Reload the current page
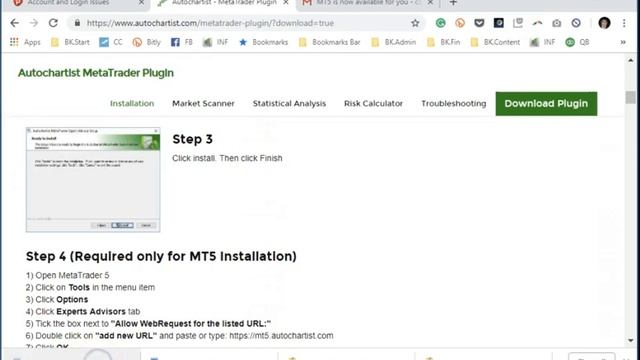640x360 pixels. pos(53,23)
